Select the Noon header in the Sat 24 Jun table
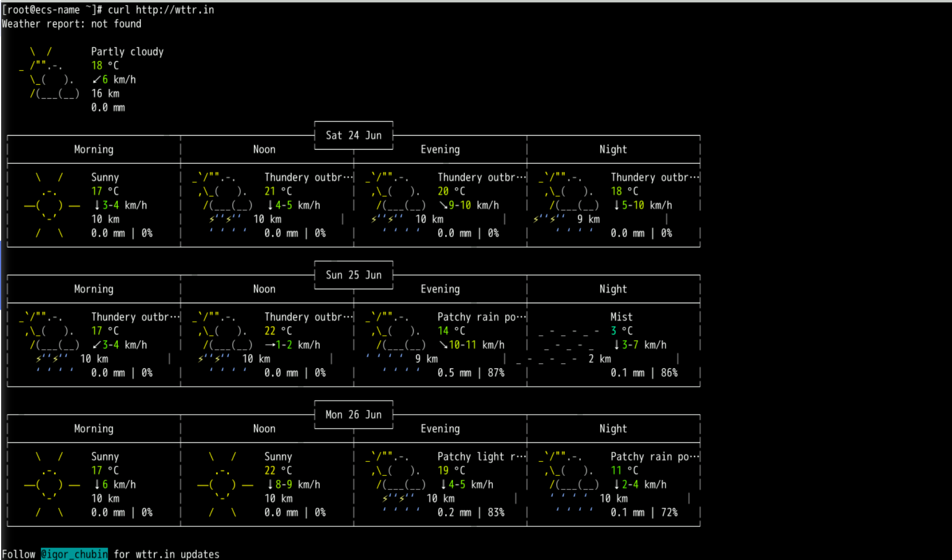This screenshot has width=952, height=560. (x=264, y=149)
